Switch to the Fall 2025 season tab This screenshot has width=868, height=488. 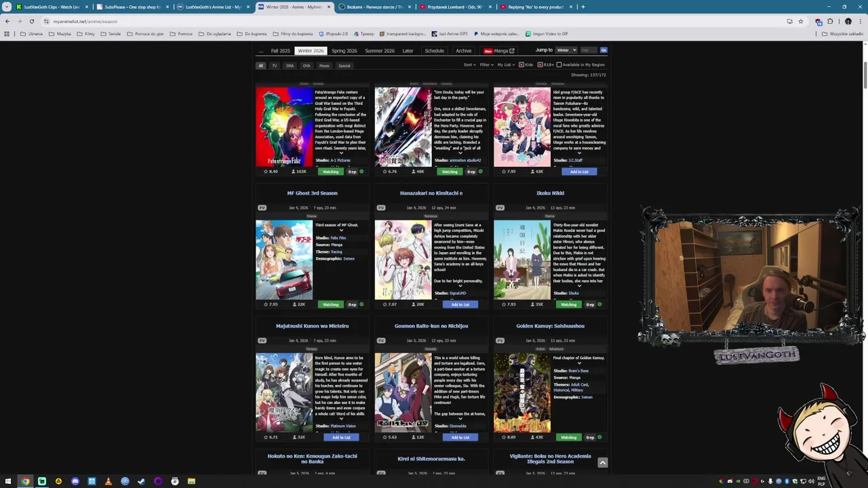pos(280,51)
